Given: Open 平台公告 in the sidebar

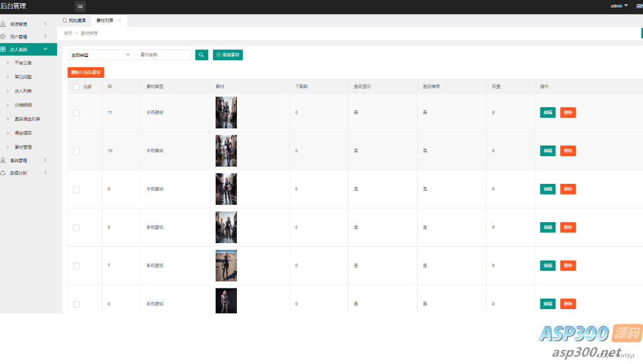Looking at the screenshot, I should [x=23, y=63].
